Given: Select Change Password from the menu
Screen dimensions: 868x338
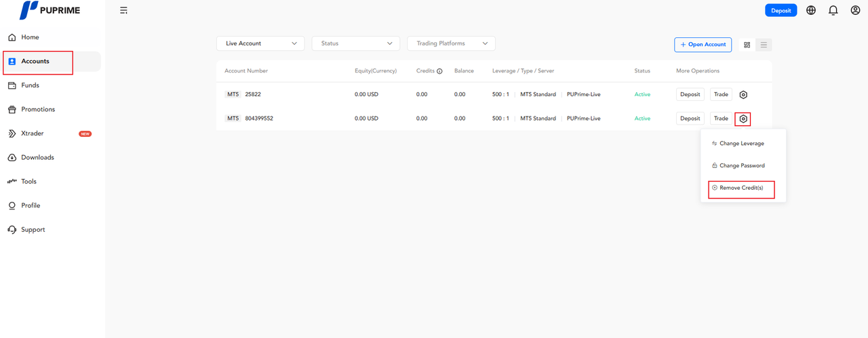Looking at the screenshot, I should tap(741, 165).
